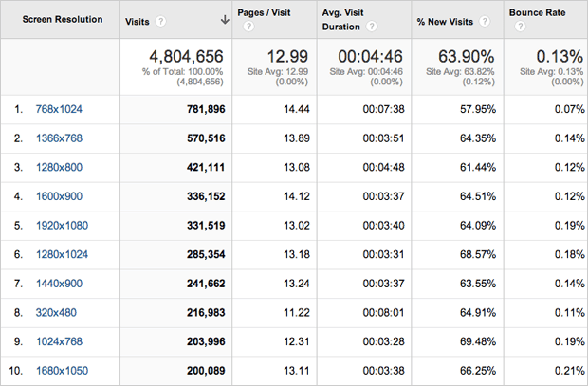Select the 320x480 resolution link

click(x=56, y=312)
